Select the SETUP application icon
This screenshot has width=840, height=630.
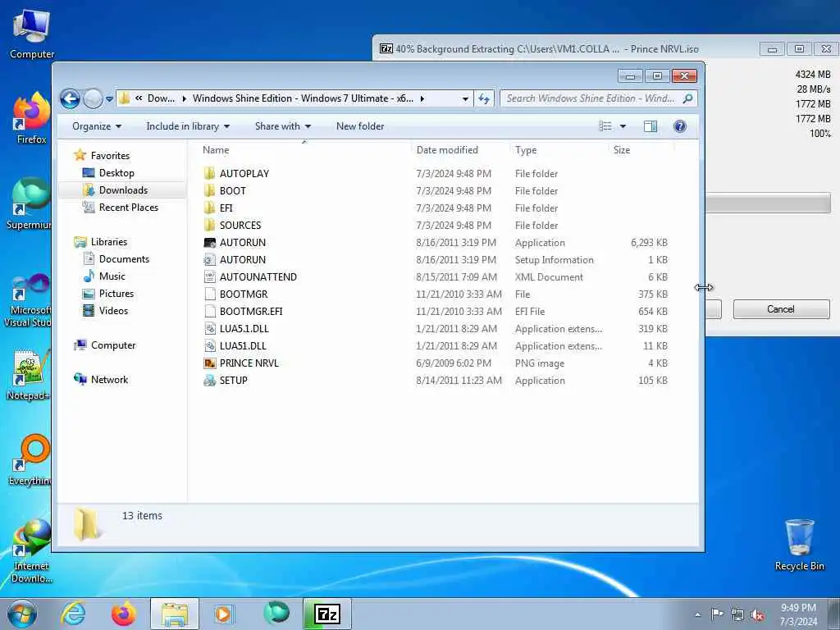tap(210, 381)
